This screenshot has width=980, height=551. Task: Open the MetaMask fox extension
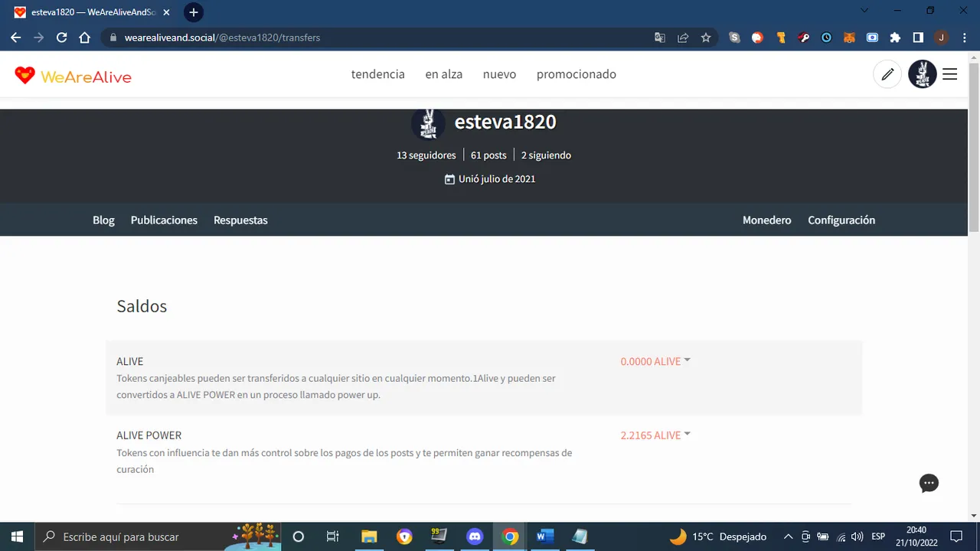point(849,37)
